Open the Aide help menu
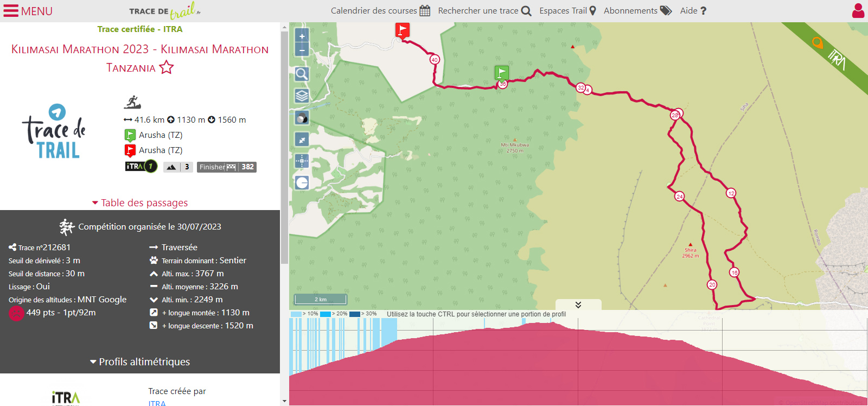 pos(693,11)
